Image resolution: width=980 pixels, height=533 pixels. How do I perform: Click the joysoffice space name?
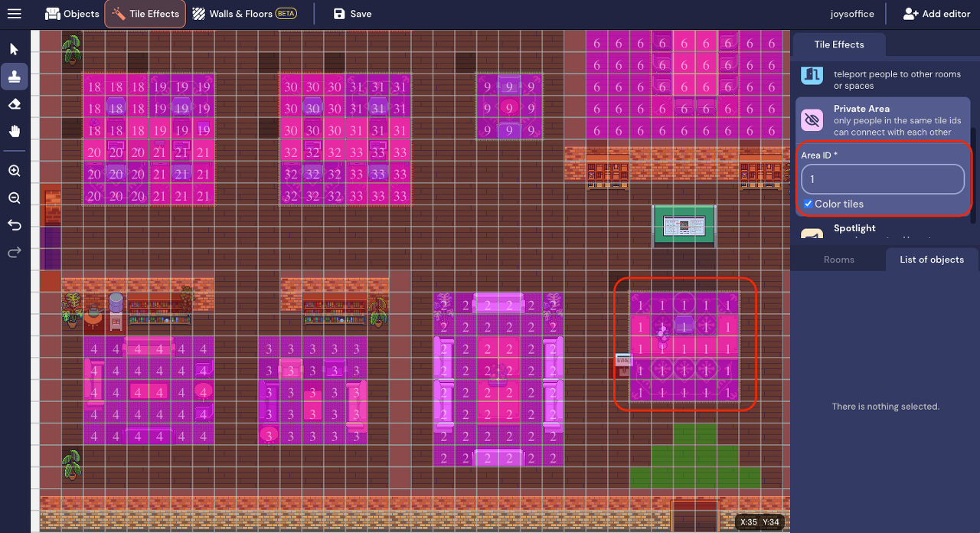(852, 14)
